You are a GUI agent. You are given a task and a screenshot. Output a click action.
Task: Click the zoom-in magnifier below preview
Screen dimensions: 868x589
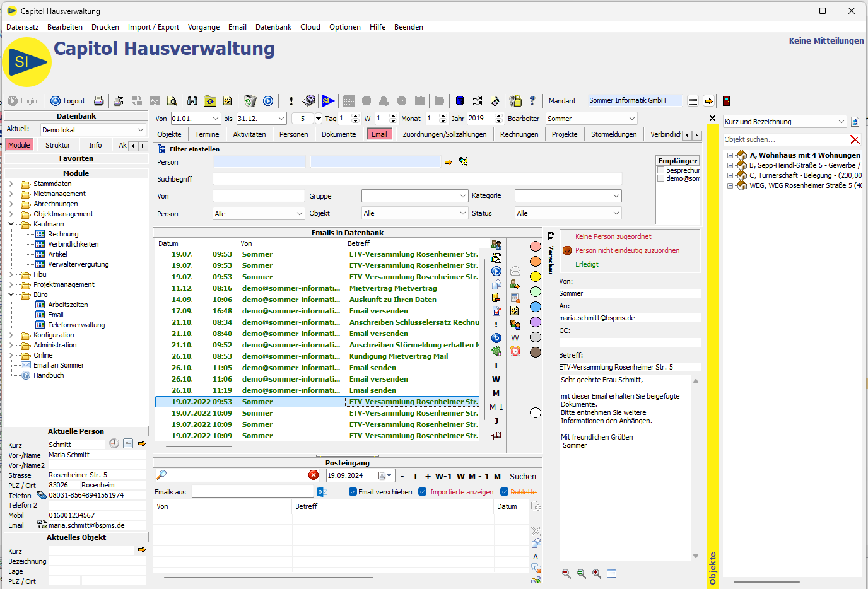(596, 573)
